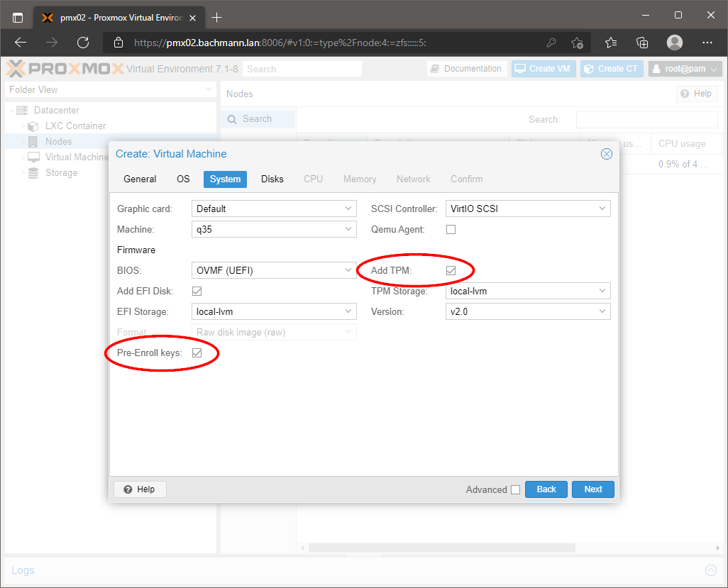Click the browser address bar URL
This screenshot has width=728, height=588.
(x=280, y=43)
